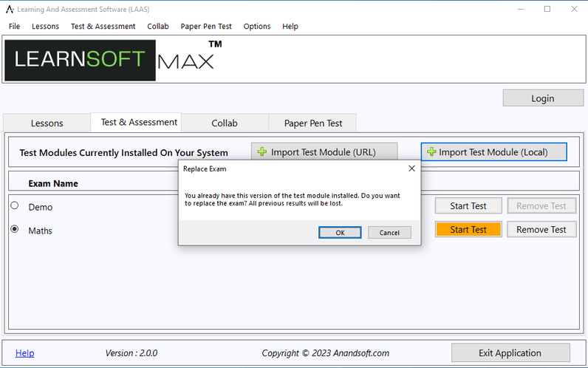Start the Maths test
588x368 pixels.
click(468, 230)
